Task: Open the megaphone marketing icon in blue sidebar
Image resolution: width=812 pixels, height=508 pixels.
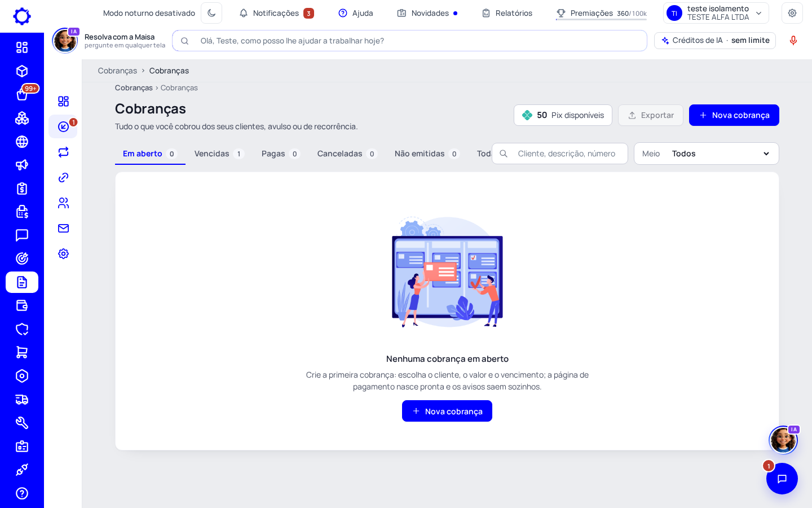Action: [22, 165]
